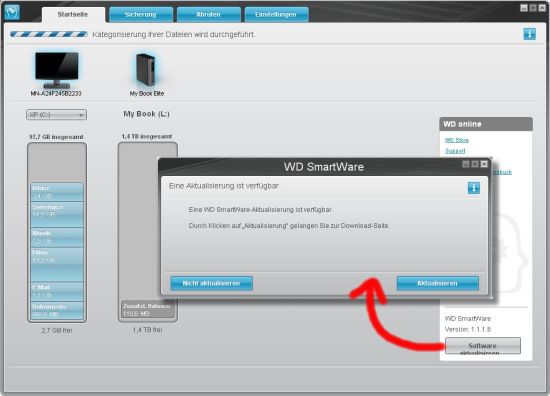Switch to the Sicherung tab

click(141, 15)
